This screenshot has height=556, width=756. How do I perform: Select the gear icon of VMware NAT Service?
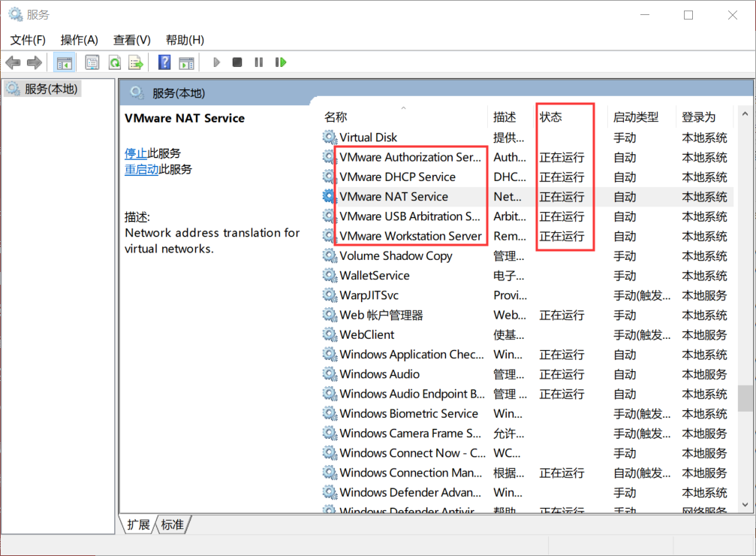(330, 196)
